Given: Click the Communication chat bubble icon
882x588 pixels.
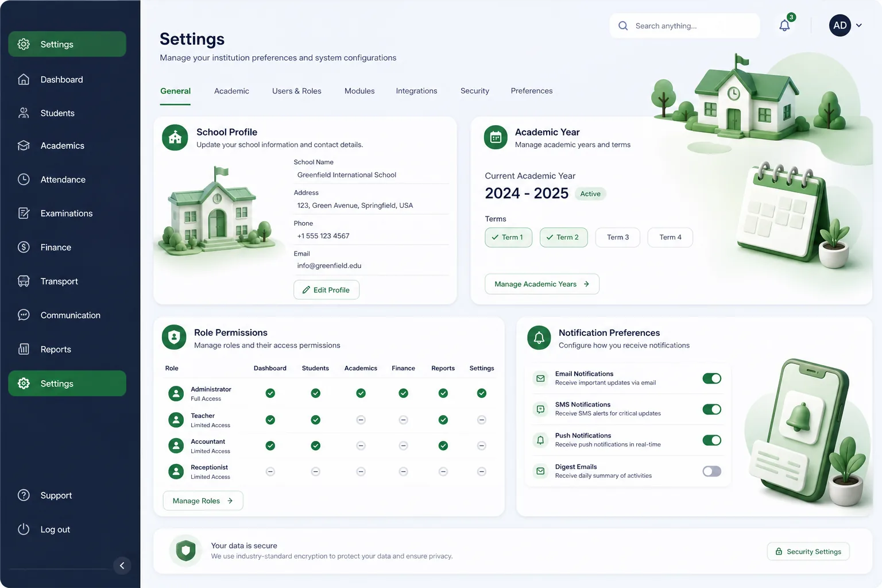Looking at the screenshot, I should (24, 315).
